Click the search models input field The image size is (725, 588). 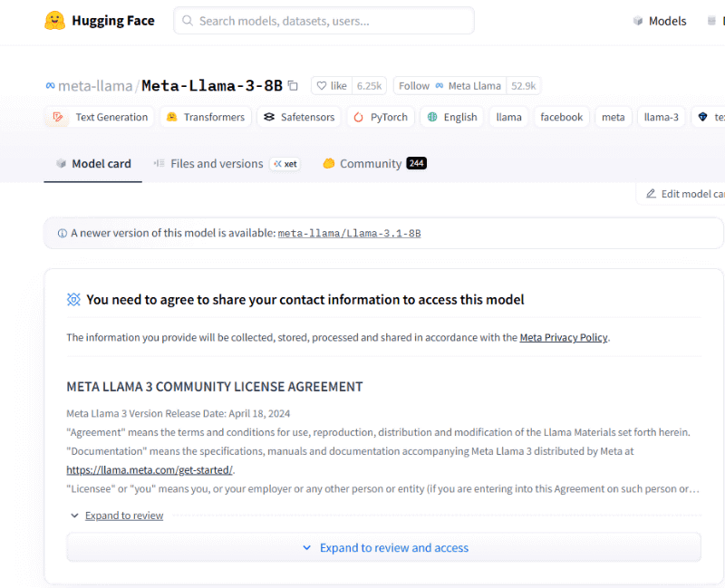pyautogui.click(x=324, y=20)
